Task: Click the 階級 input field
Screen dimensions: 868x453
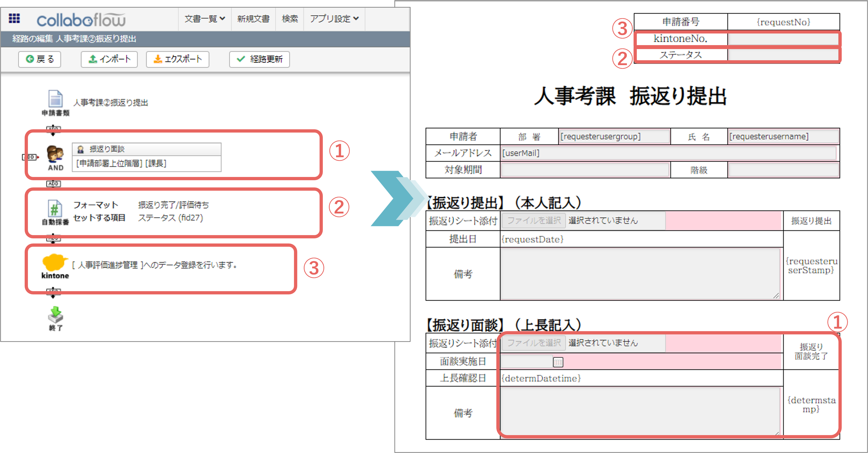Action: tap(783, 170)
